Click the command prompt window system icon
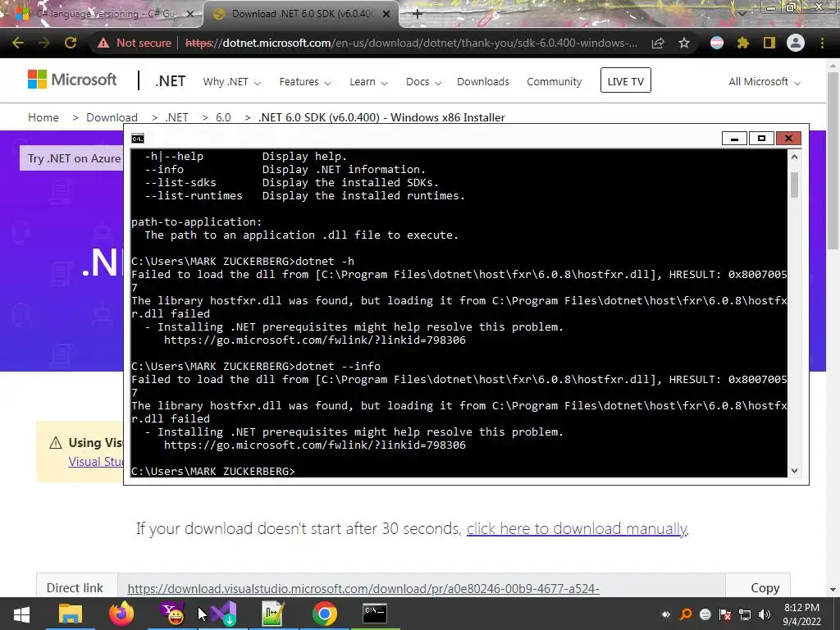Image resolution: width=840 pixels, height=630 pixels. tap(138, 139)
